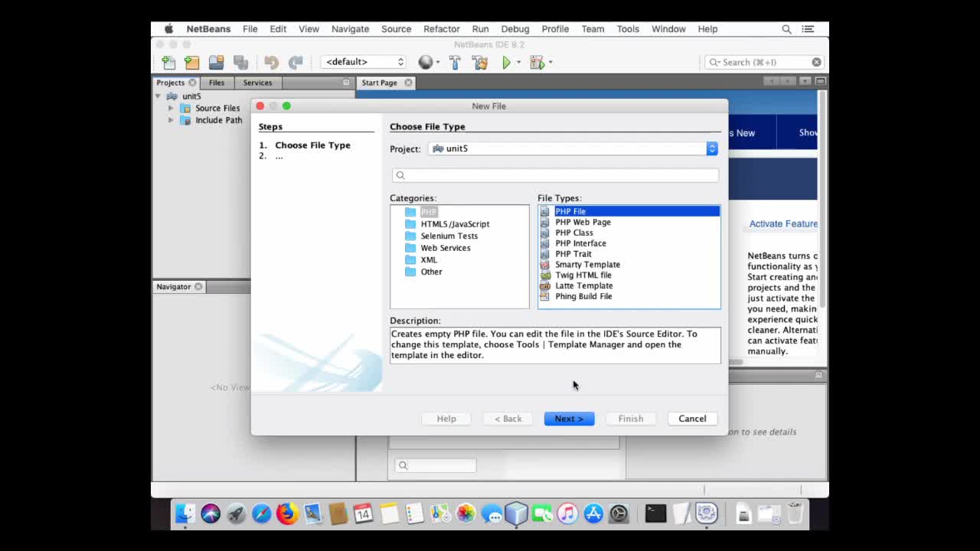Click the green Run Project arrow
980x551 pixels.
pyautogui.click(x=506, y=62)
